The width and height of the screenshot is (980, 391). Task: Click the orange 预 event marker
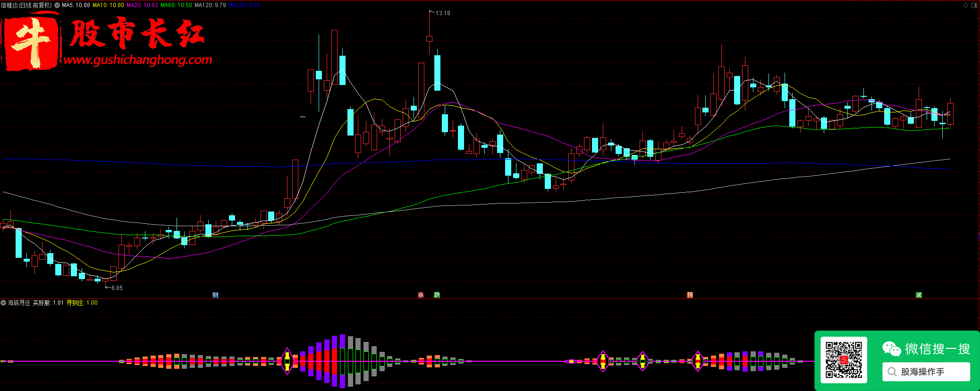(x=690, y=295)
